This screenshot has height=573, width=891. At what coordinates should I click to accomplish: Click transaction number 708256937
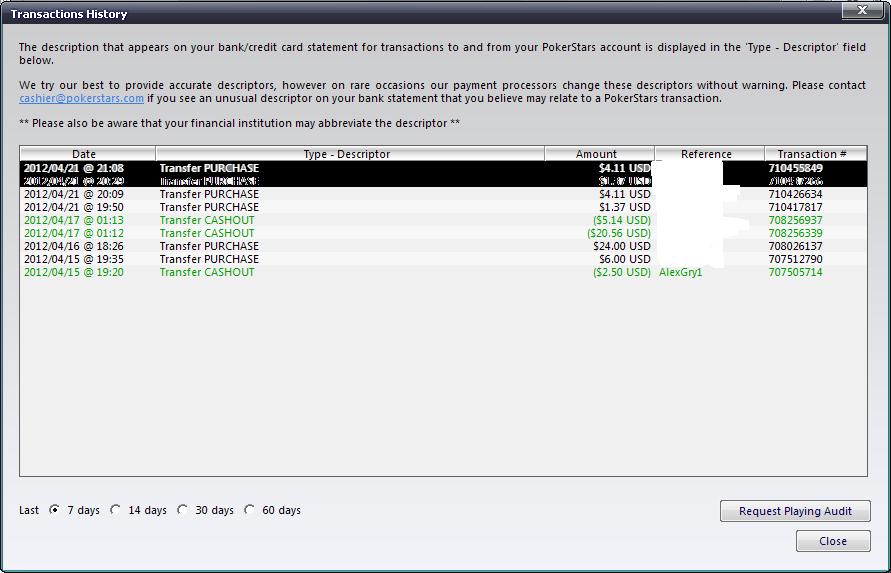pos(796,221)
